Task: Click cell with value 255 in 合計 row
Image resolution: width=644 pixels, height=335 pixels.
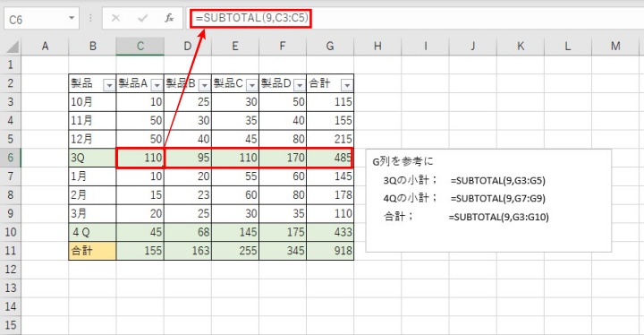Action: tap(235, 251)
